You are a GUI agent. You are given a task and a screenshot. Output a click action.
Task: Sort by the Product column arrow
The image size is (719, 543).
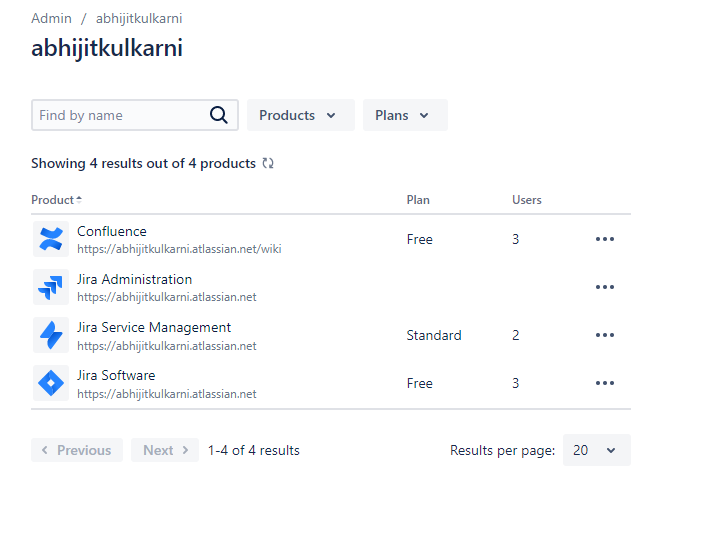click(x=79, y=199)
